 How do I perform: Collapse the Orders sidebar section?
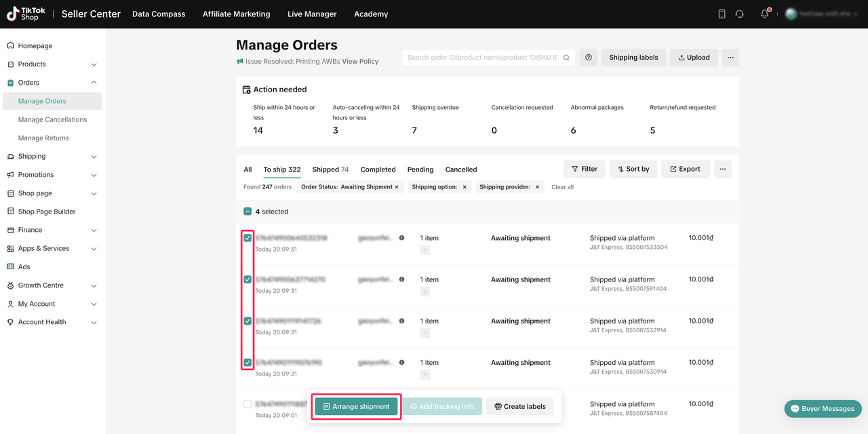tap(94, 83)
